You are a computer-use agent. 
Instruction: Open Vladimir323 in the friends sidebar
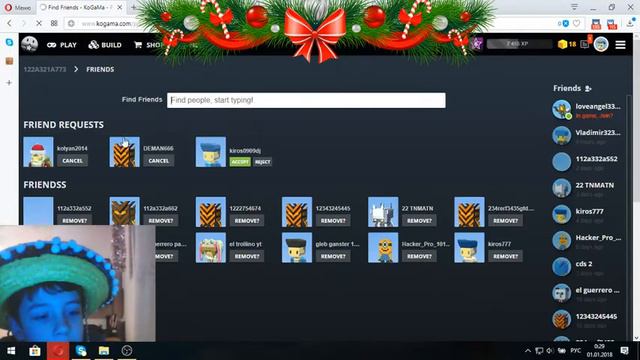[x=587, y=136]
